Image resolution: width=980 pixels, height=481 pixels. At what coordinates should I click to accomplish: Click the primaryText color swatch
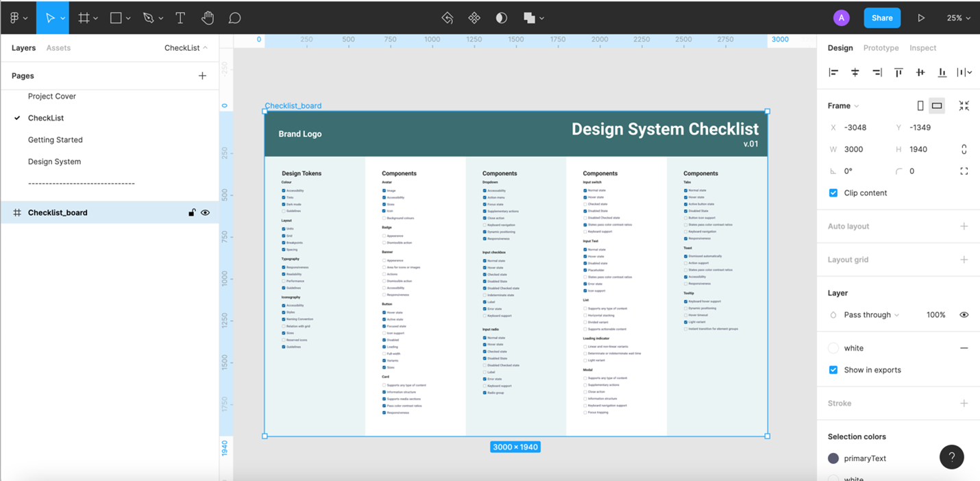tap(833, 458)
